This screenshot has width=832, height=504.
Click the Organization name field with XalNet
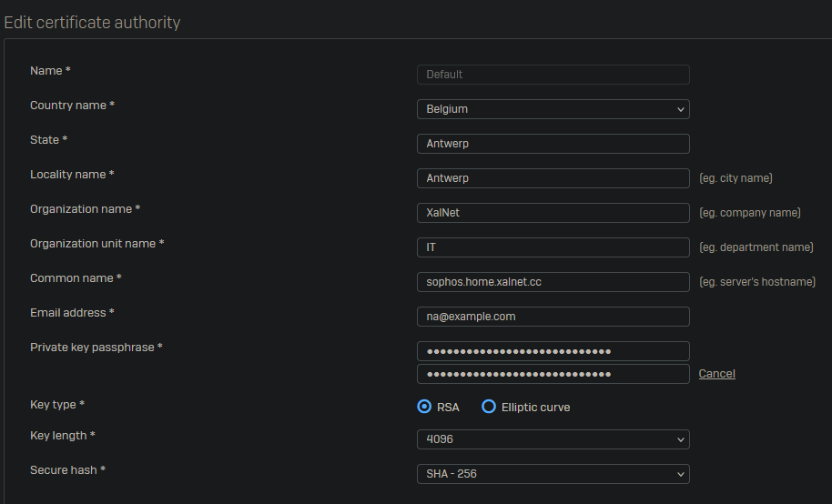[553, 213]
